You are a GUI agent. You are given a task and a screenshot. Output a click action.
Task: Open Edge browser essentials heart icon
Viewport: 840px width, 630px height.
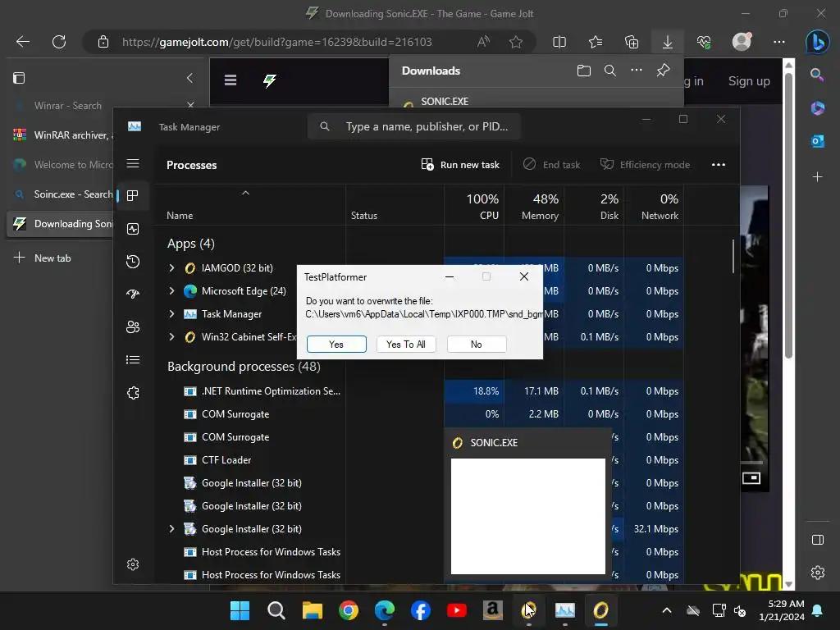[x=704, y=42]
